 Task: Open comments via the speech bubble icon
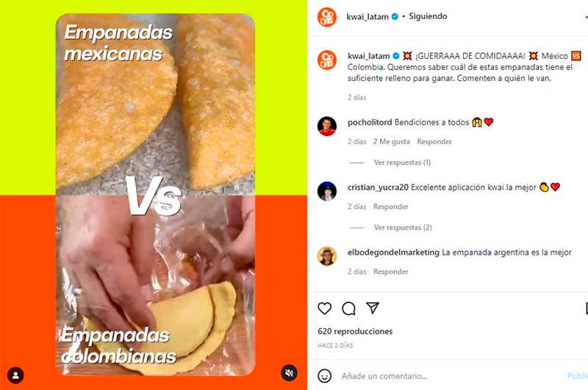click(x=348, y=308)
